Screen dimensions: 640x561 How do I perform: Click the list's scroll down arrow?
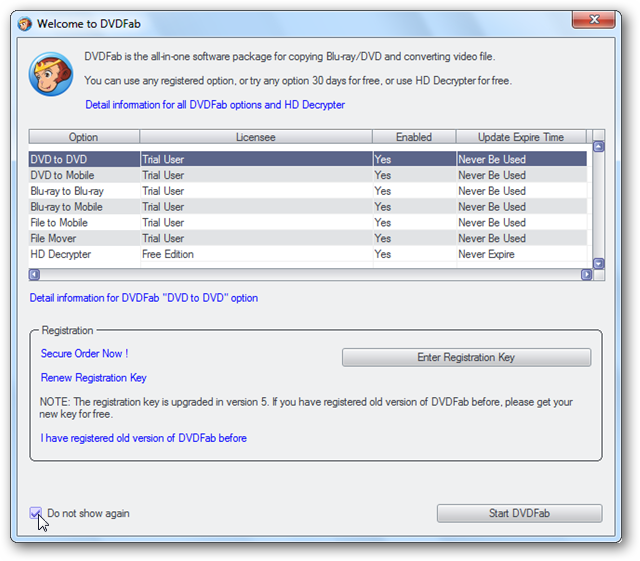coord(598,263)
